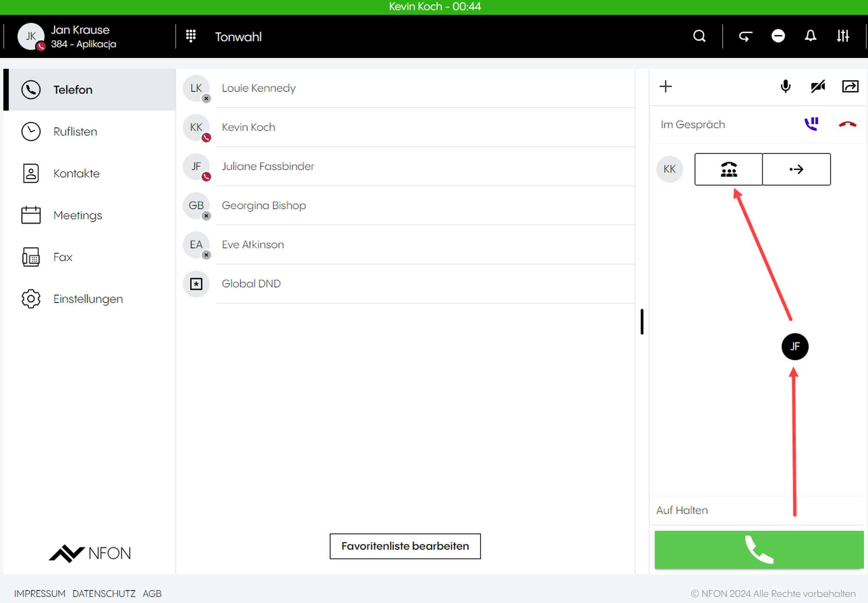
Task: Hang up the active call
Action: click(847, 125)
